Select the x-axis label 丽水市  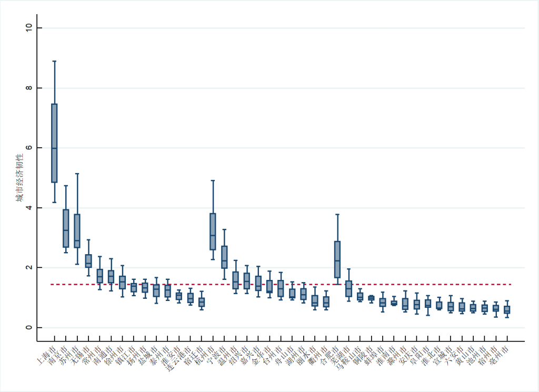coord(307,356)
